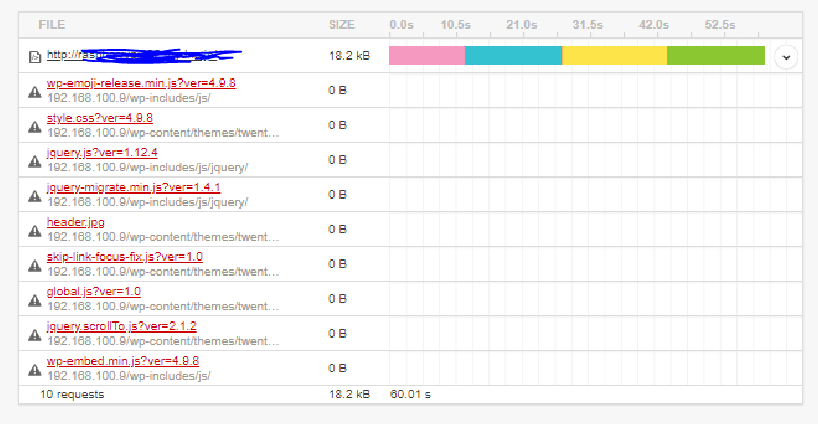Click warning icon beside global.js
This screenshot has height=424, width=818.
(35, 299)
